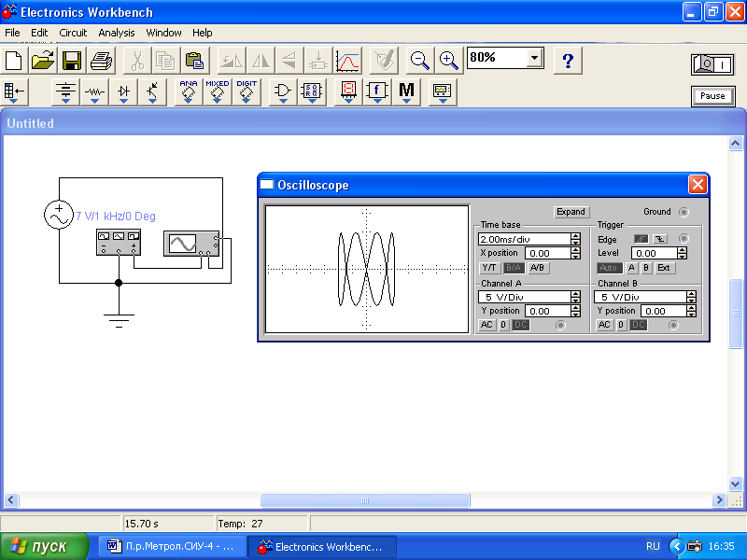Viewport: 747px width, 560px height.
Task: Click the Pause simulation button
Action: click(712, 96)
